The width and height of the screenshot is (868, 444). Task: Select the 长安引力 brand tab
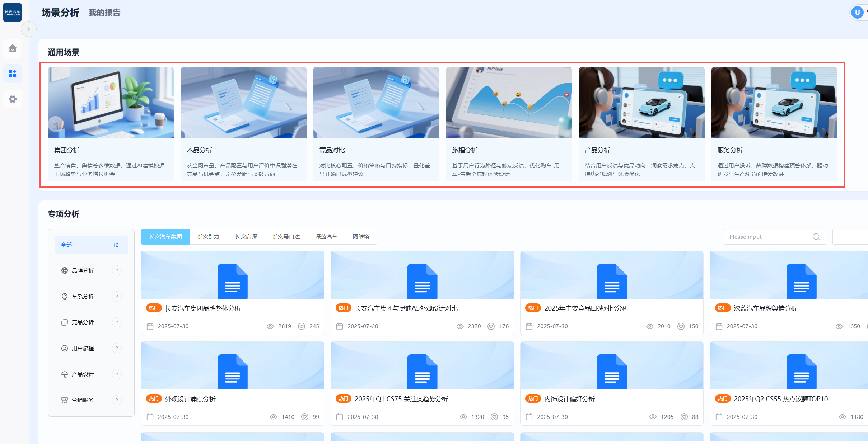click(208, 237)
